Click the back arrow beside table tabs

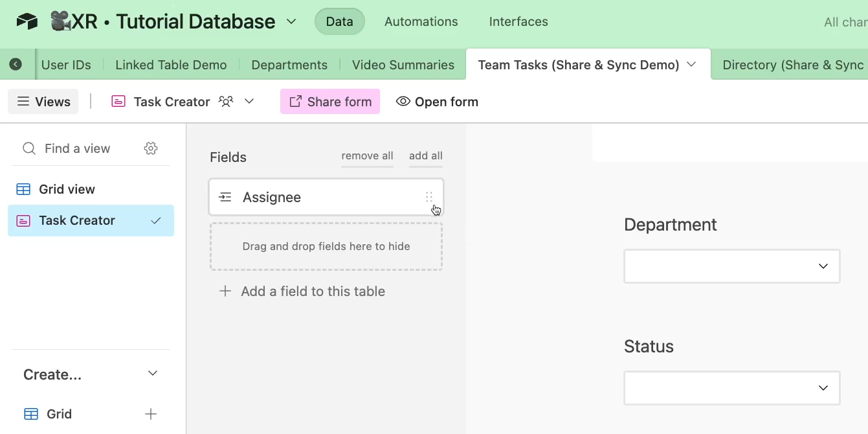(x=16, y=64)
